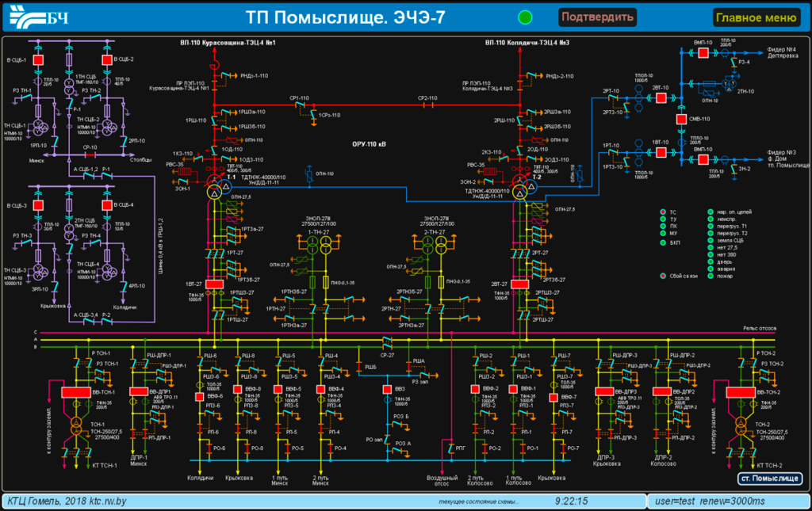Select the ВВ3 breaker on the spare feeder

(x=388, y=389)
